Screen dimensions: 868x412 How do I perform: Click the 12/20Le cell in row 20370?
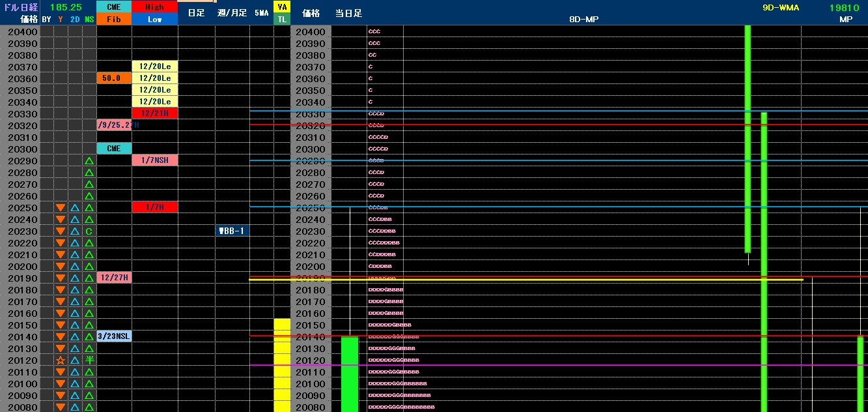click(x=154, y=66)
